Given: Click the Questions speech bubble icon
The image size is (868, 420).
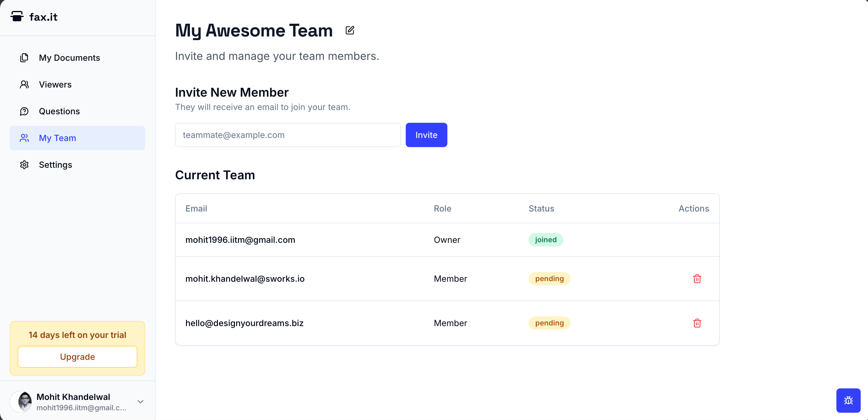Looking at the screenshot, I should coord(24,111).
